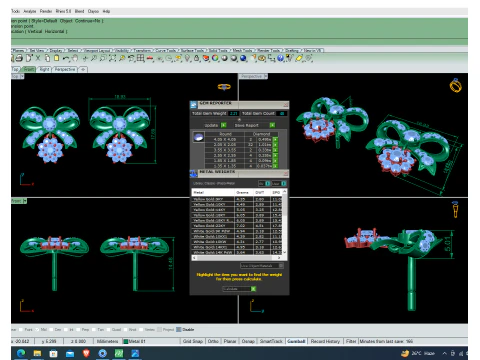Image resolution: width=480 pixels, height=360 pixels.
Task: Click the Millimeters units pane
Action: point(107,341)
